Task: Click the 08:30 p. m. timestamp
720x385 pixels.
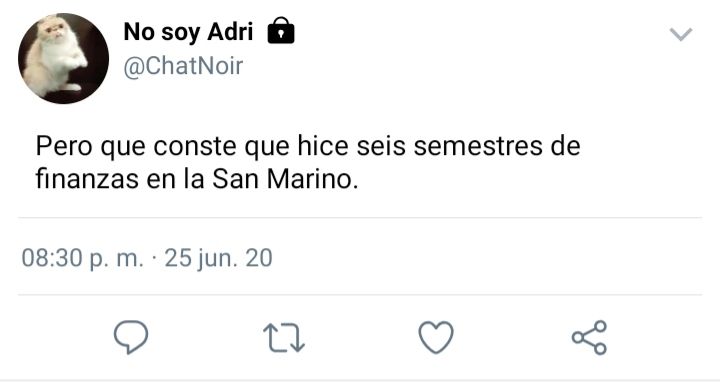Action: [83, 258]
